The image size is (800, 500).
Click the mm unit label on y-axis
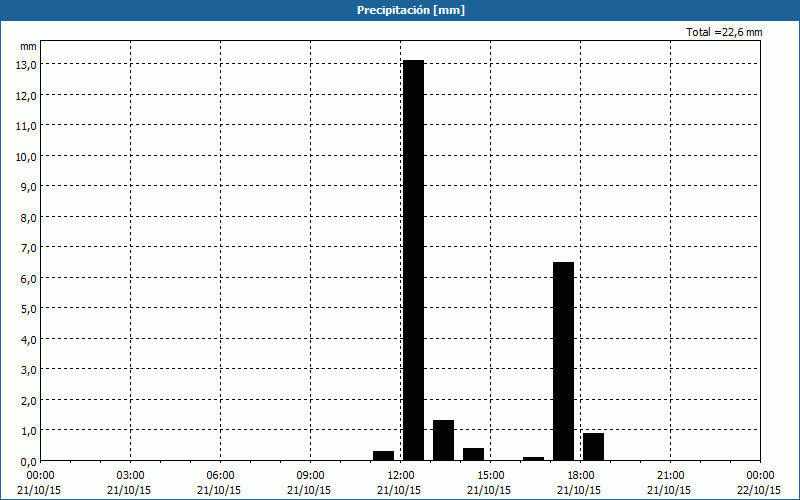[29, 46]
